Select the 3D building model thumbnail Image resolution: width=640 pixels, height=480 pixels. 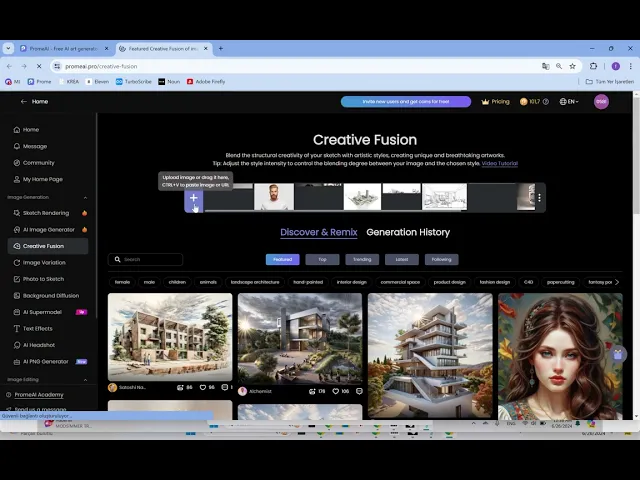pos(362,197)
